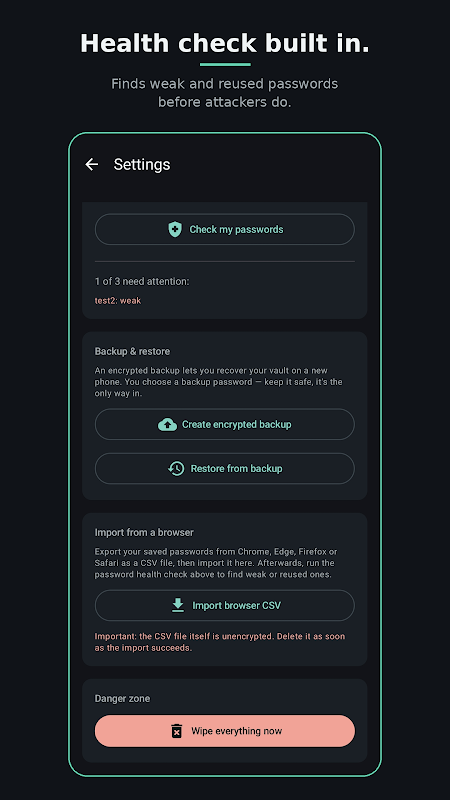Viewport: 450px width, 800px height.
Task: Click the download arrow icon for CSV import
Action: (x=178, y=606)
